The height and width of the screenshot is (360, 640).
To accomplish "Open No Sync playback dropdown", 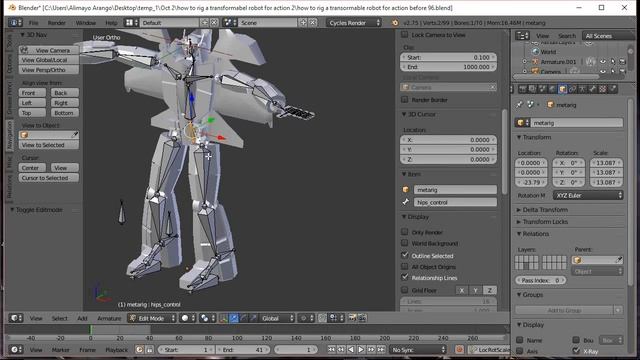I will (418, 350).
